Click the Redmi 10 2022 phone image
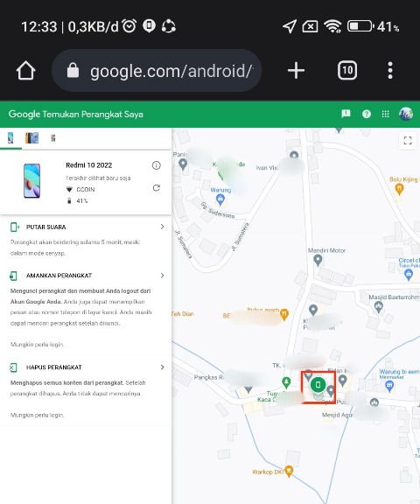This screenshot has width=420, height=504. pyautogui.click(x=31, y=180)
